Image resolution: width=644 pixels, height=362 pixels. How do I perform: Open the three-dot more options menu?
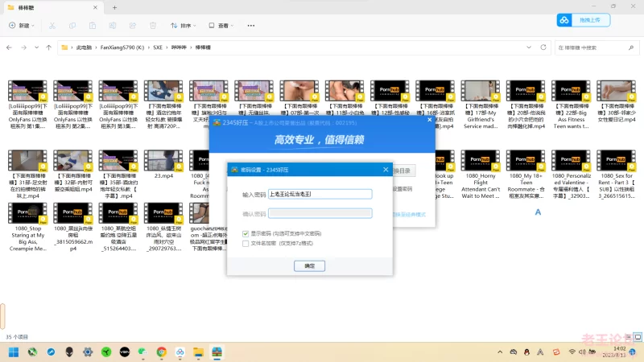pyautogui.click(x=251, y=26)
